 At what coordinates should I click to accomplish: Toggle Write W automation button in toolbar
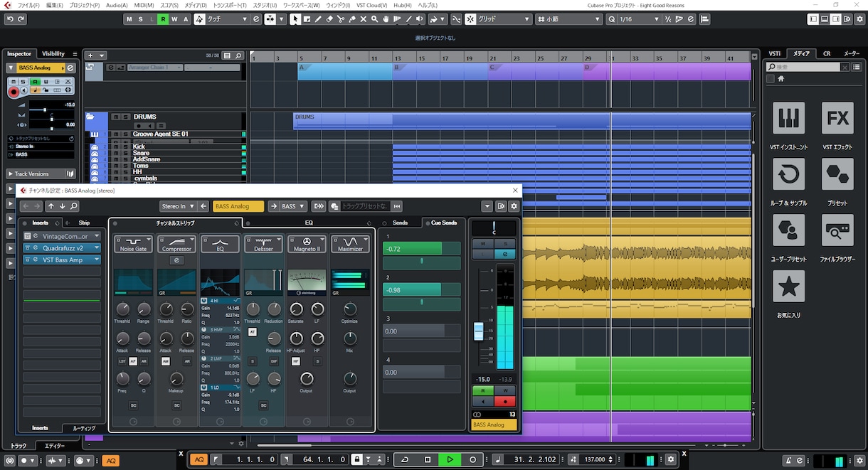[174, 19]
